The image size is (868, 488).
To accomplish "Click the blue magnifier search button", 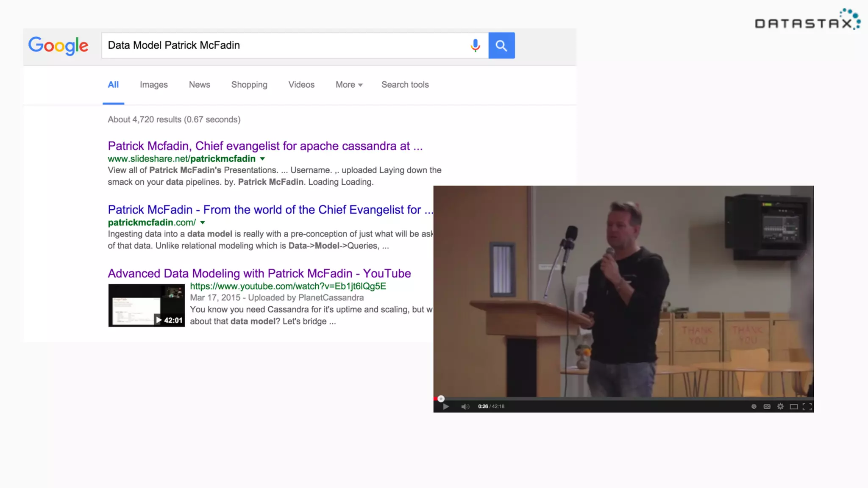I will [501, 45].
